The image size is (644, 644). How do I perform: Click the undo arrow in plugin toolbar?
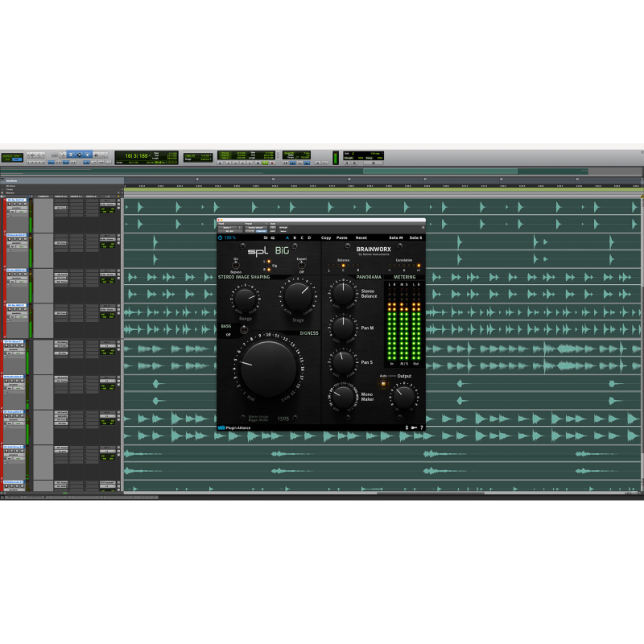coord(266,237)
